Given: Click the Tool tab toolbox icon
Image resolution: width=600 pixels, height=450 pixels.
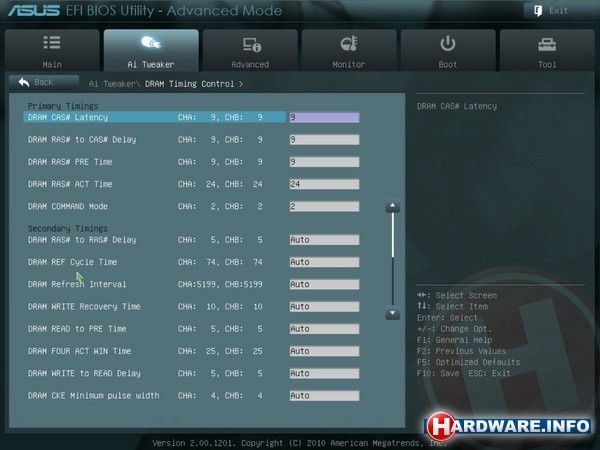Looking at the screenshot, I should tap(547, 44).
